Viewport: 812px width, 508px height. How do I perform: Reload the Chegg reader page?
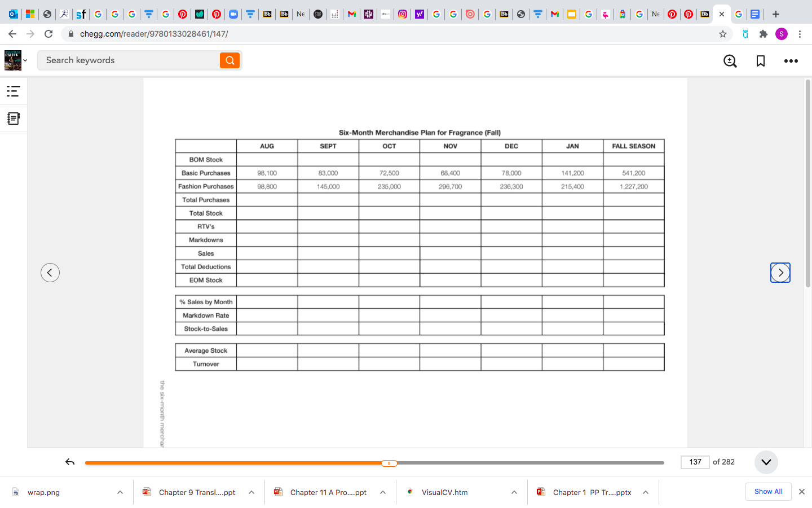click(x=48, y=34)
